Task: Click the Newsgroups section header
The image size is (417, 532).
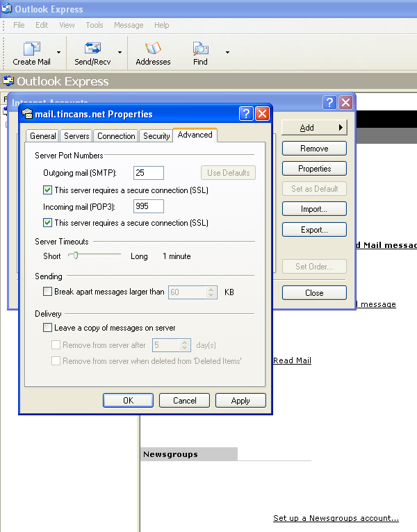Action: tap(189, 454)
